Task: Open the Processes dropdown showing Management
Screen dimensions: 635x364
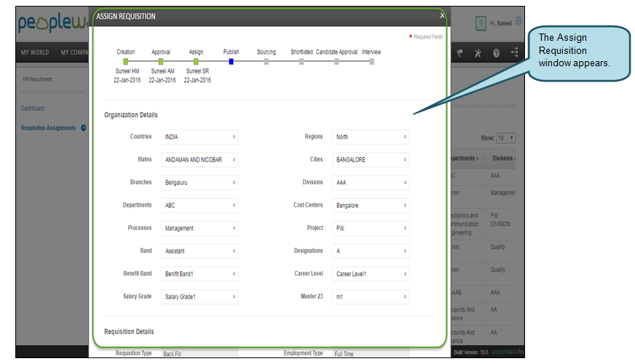Action: (x=200, y=229)
